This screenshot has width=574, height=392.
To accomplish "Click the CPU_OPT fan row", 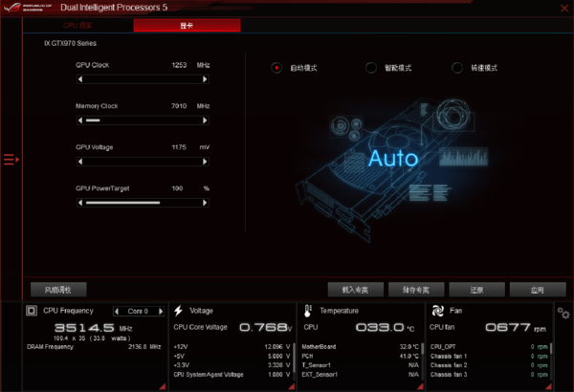I will click(x=489, y=347).
